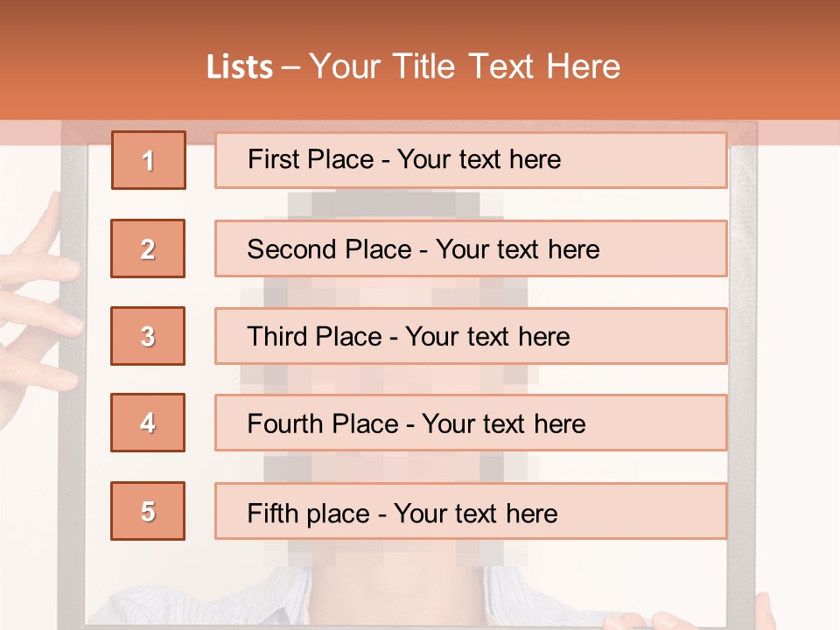This screenshot has height=630, width=840.
Task: Click the "Fourth Place" text box
Action: point(471,423)
